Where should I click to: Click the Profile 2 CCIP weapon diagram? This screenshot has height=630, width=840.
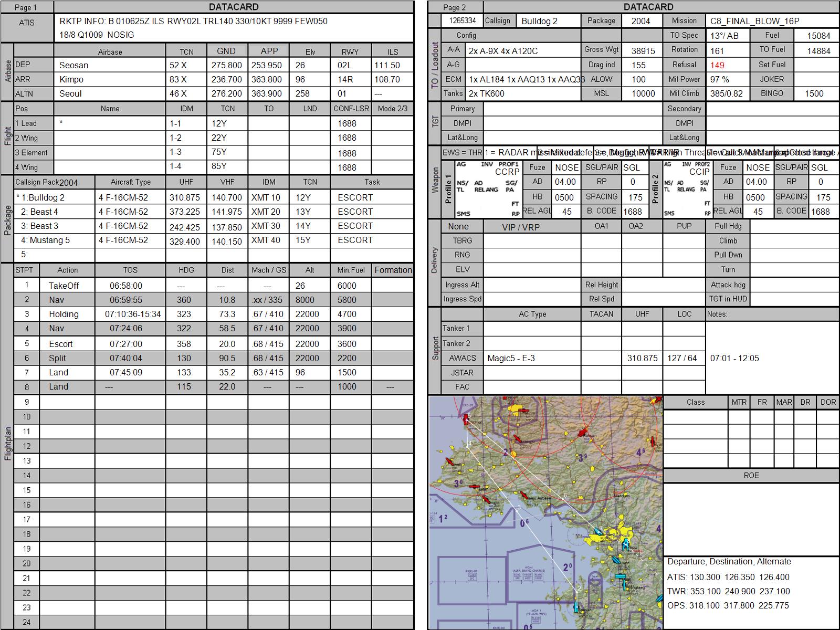(x=687, y=189)
